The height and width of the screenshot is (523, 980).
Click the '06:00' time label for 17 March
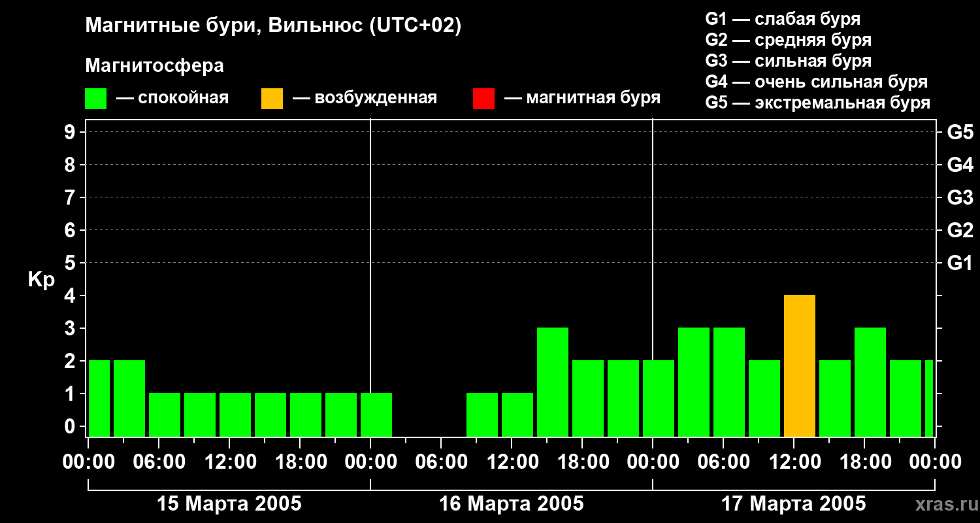[x=723, y=462]
